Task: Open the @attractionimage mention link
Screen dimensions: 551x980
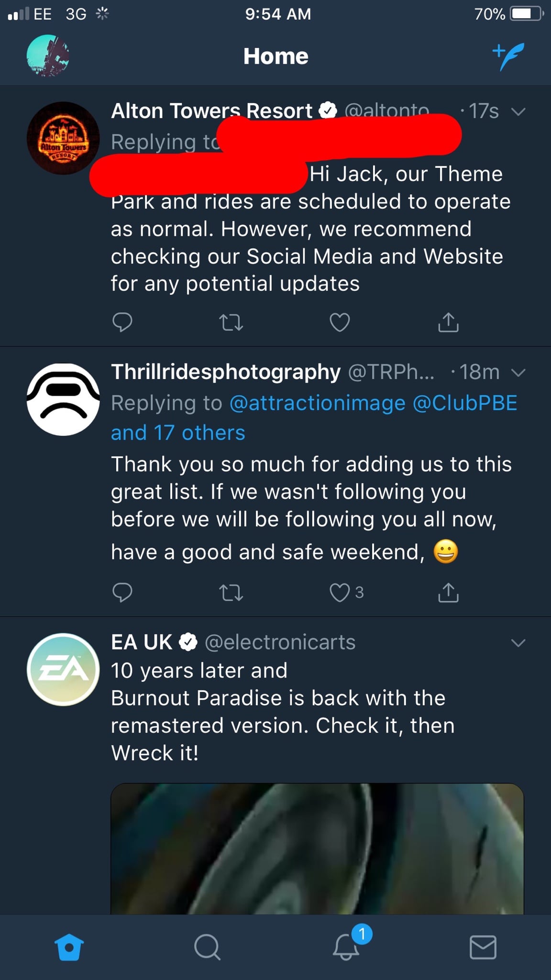Action: click(x=318, y=403)
